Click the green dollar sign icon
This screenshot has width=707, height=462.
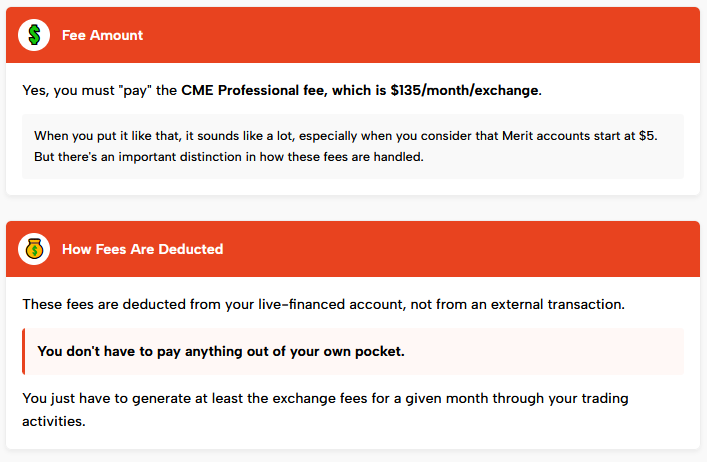[34, 35]
